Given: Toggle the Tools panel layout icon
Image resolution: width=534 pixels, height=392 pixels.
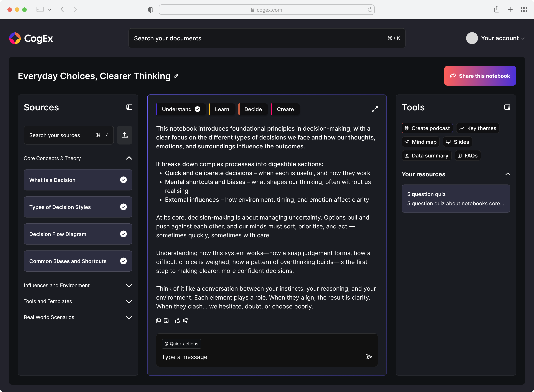Looking at the screenshot, I should click(507, 107).
